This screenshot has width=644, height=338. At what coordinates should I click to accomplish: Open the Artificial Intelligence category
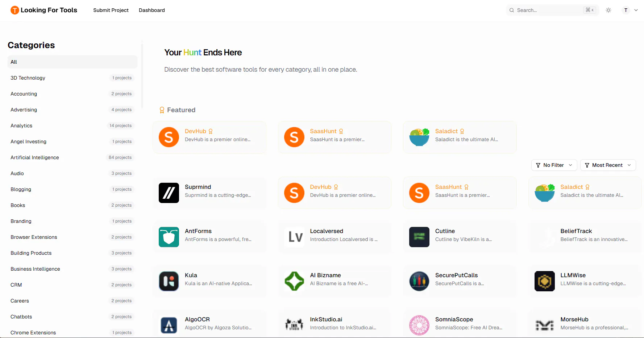tap(72, 157)
